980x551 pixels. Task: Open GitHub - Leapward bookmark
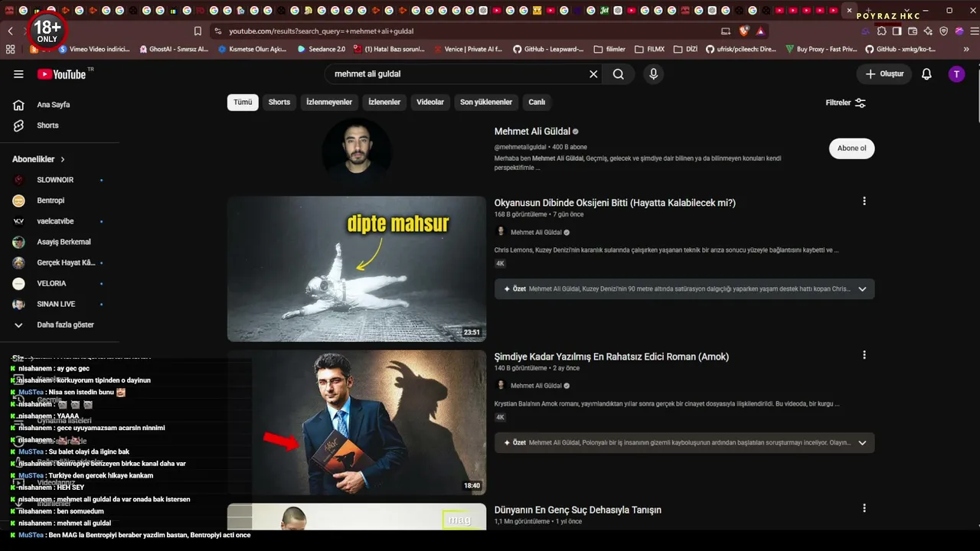[547, 49]
